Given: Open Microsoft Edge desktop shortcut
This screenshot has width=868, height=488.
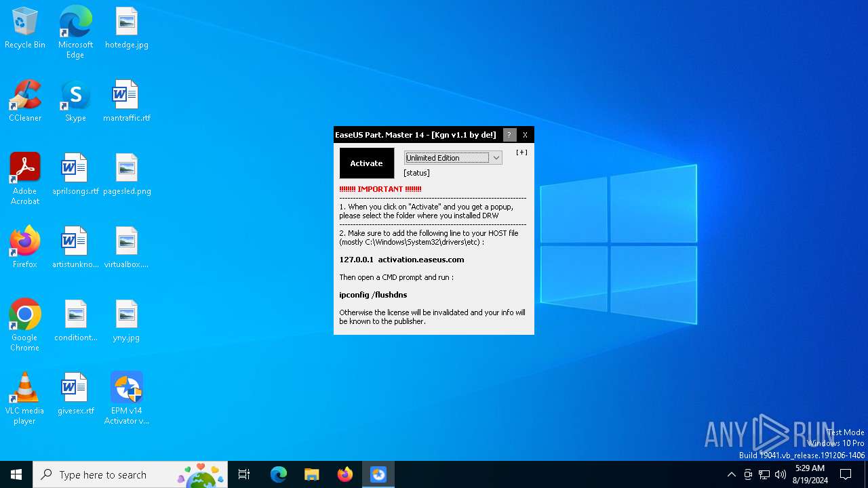Looking at the screenshot, I should [75, 32].
